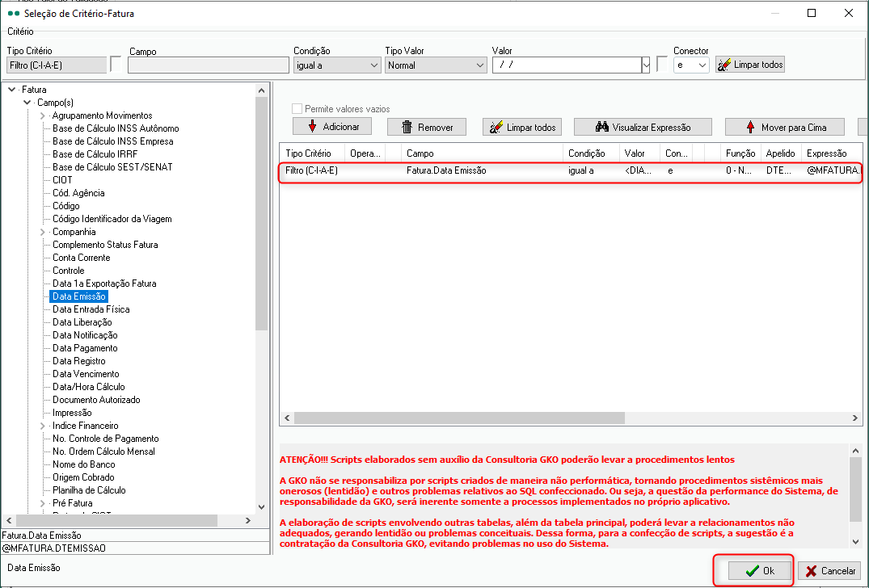This screenshot has height=588, width=869.
Task: Select the Filtro (C-I-A-E) Fatura.Data Emissão row
Action: click(x=571, y=170)
